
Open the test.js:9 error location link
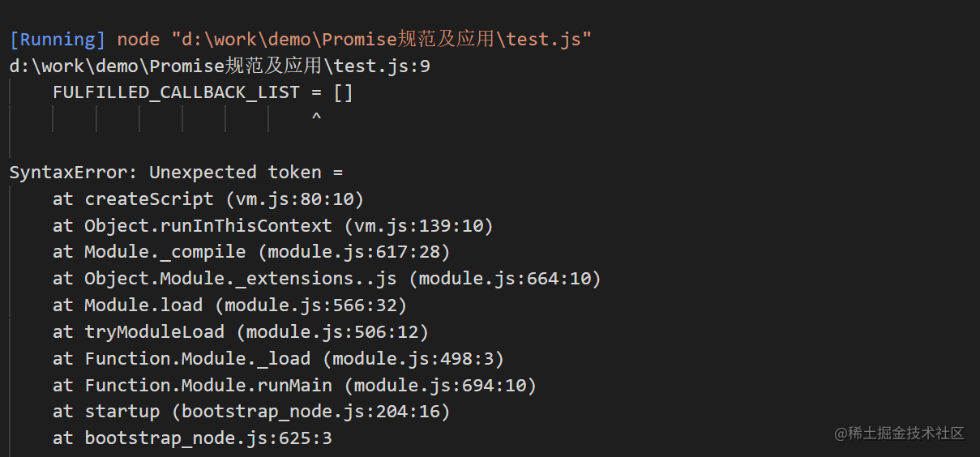pos(220,66)
